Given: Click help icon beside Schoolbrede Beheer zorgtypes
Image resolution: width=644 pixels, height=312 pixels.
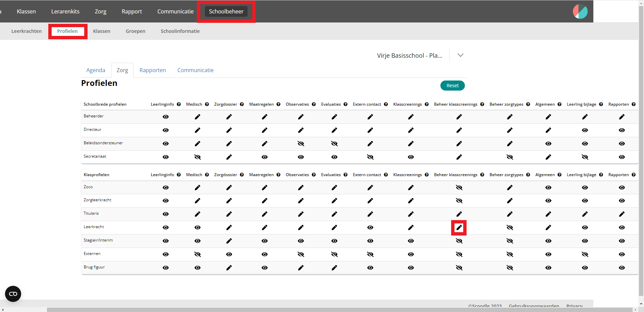Looking at the screenshot, I should click(528, 104).
